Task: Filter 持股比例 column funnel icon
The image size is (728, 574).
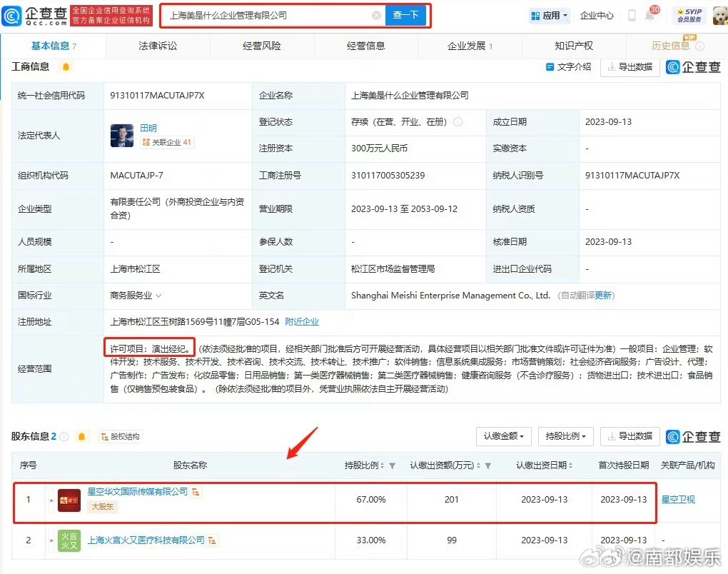Action: click(x=393, y=465)
